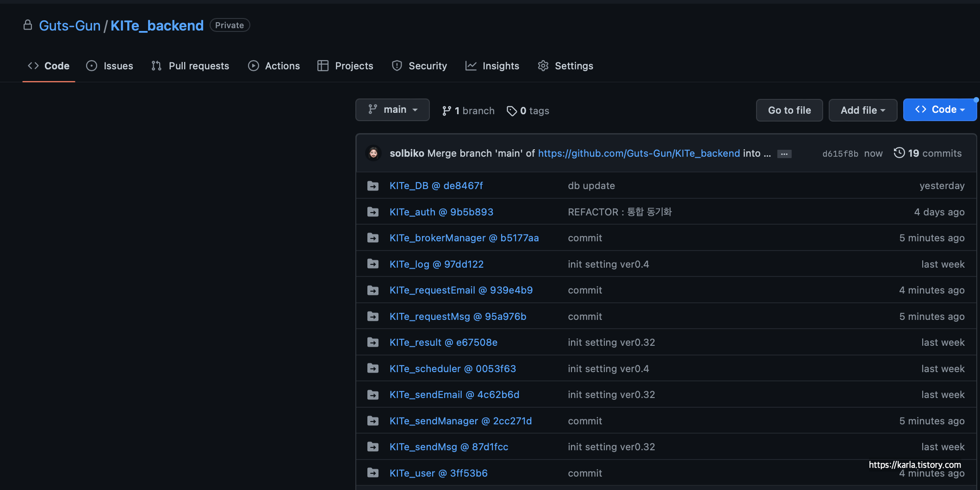This screenshot has width=980, height=490.
Task: Click submodule folder icon for KITe_auth
Action: click(373, 212)
